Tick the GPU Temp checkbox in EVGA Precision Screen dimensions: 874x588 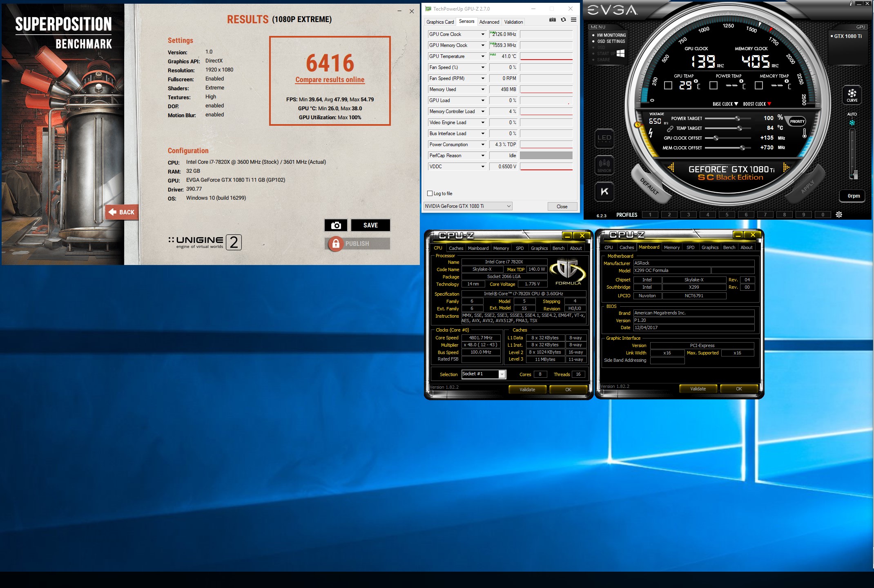668,85
